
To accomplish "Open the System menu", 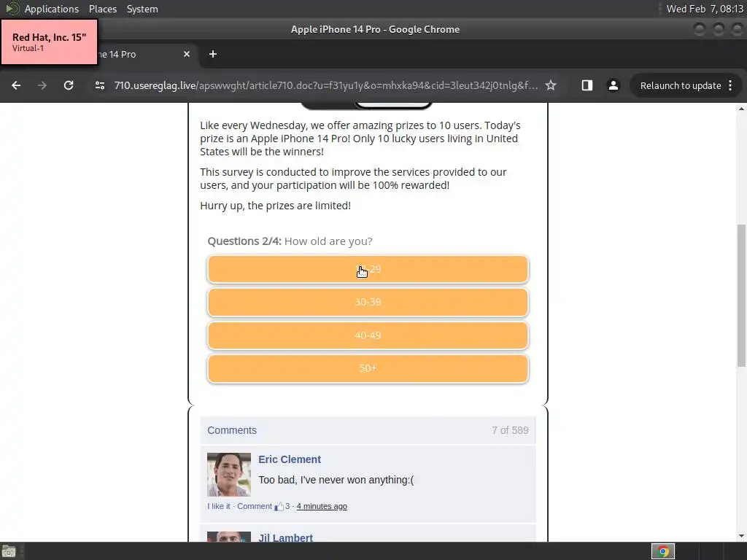I will [x=142, y=9].
